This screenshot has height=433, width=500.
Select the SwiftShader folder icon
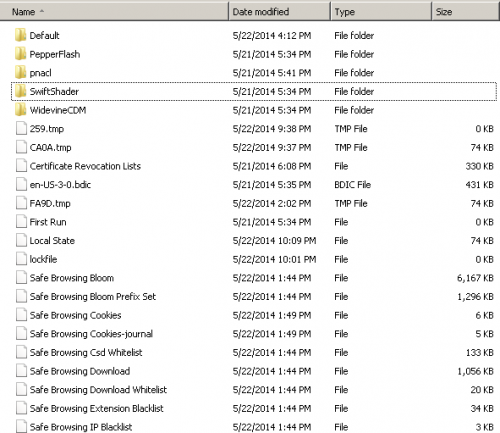(21, 91)
